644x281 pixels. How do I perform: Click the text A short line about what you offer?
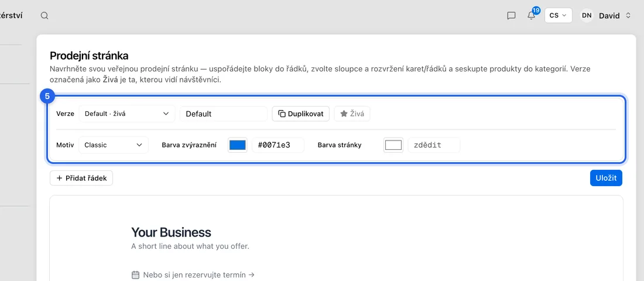[x=190, y=247]
